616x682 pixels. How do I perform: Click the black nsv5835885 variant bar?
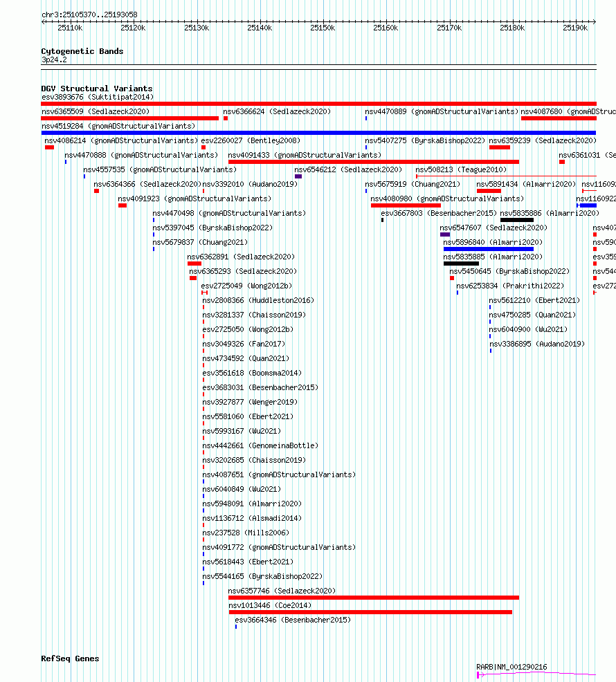coord(461,264)
